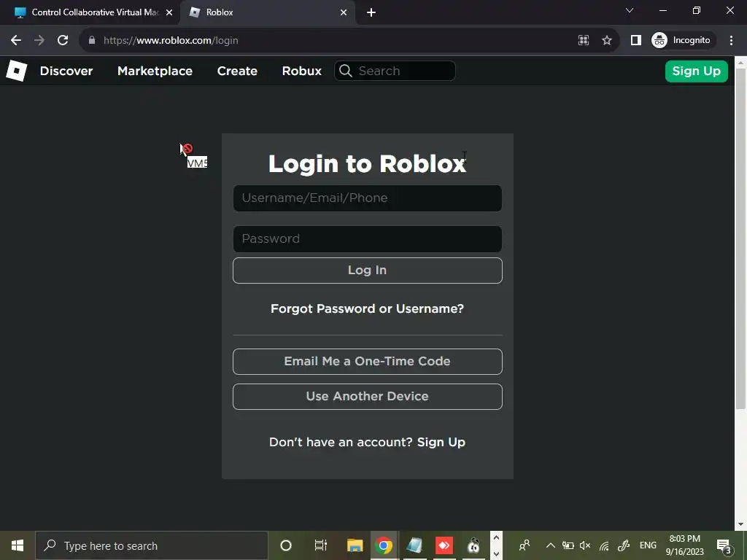Open the Marketplace nav item
This screenshot has height=560, width=747.
[155, 71]
